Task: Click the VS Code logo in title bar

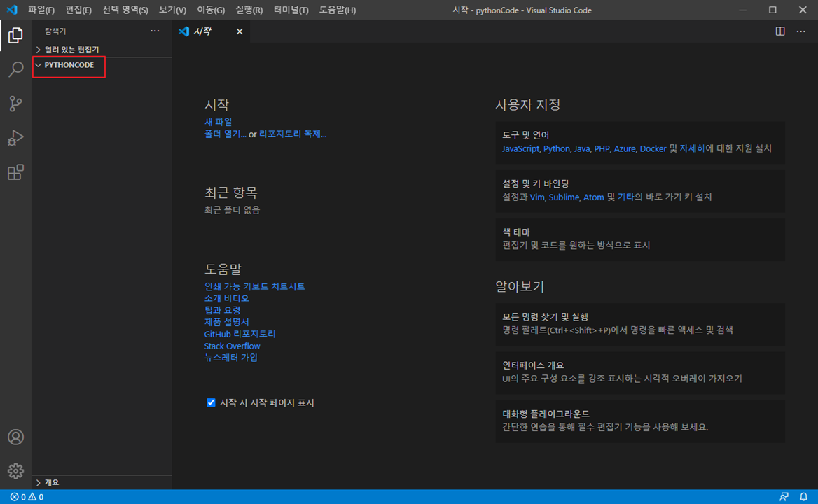Action: click(x=11, y=10)
